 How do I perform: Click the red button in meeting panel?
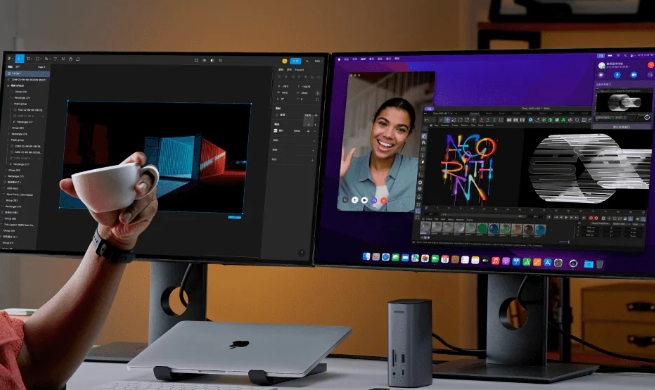point(651,65)
